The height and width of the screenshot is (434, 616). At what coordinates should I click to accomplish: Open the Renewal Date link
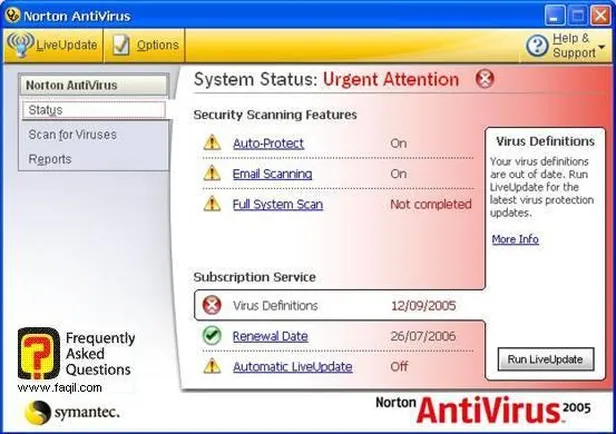point(270,336)
